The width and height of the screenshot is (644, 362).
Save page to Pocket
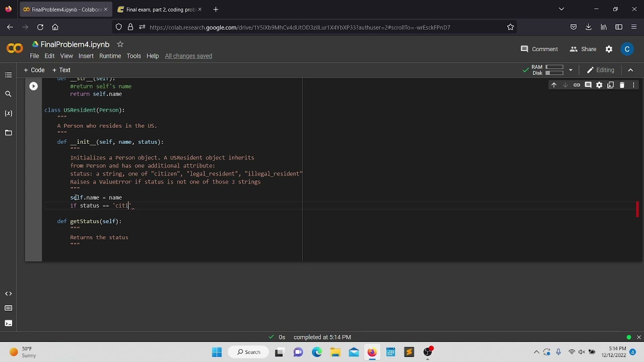573,27
